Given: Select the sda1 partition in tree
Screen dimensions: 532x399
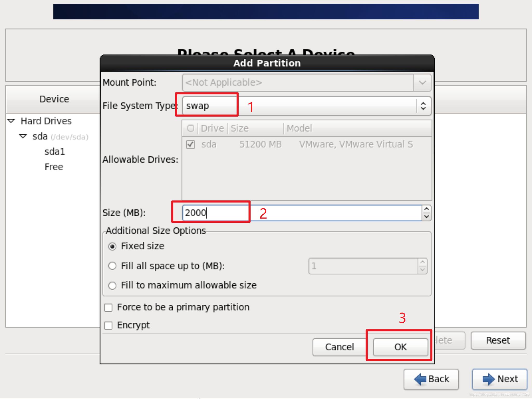Looking at the screenshot, I should coord(55,152).
